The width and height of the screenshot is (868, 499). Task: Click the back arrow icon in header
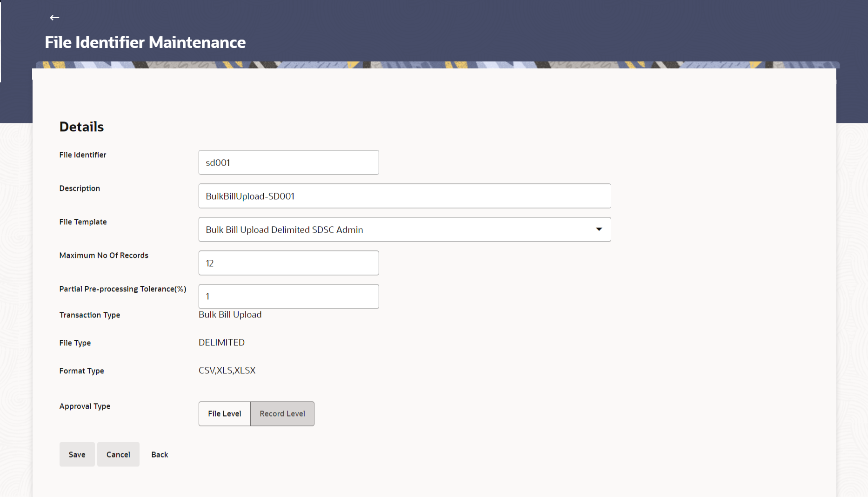click(54, 18)
